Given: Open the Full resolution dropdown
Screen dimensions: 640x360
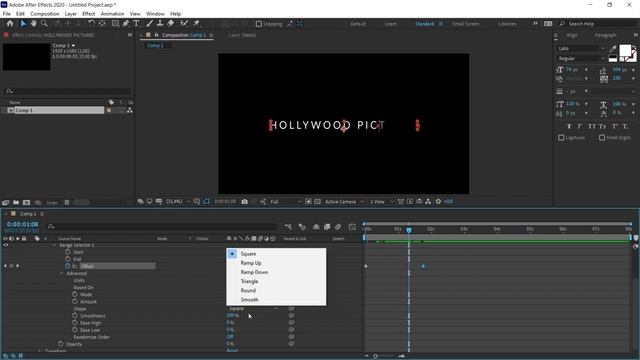Looking at the screenshot, I should (x=285, y=202).
